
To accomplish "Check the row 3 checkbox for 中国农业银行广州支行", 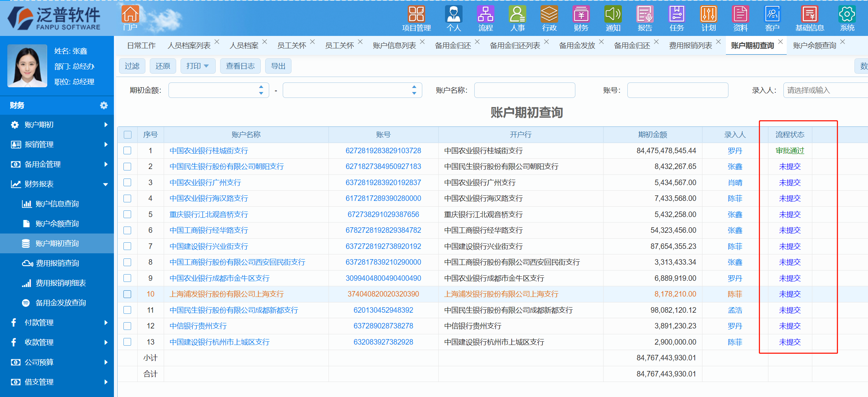I will (127, 183).
